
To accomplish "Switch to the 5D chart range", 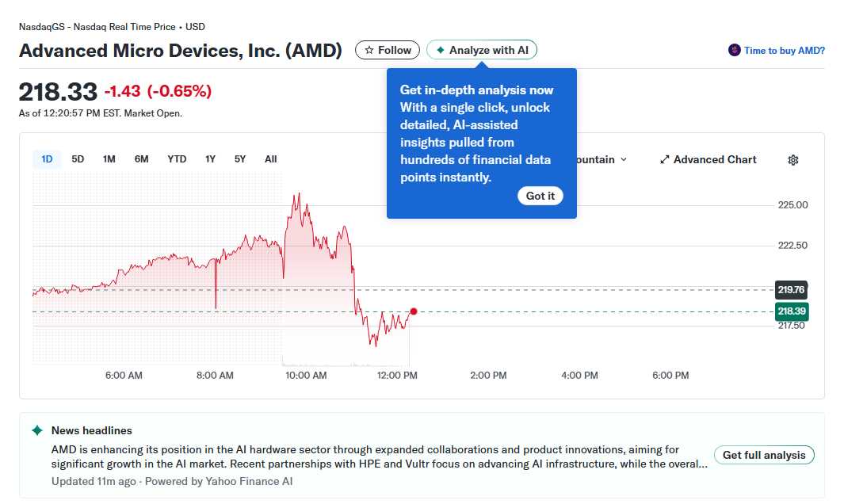I will tap(78, 158).
